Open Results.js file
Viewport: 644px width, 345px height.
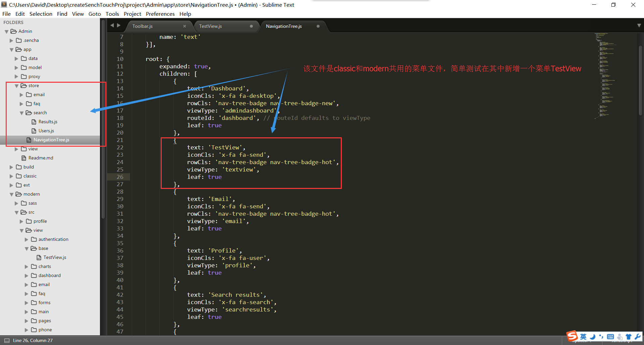pyautogui.click(x=48, y=122)
